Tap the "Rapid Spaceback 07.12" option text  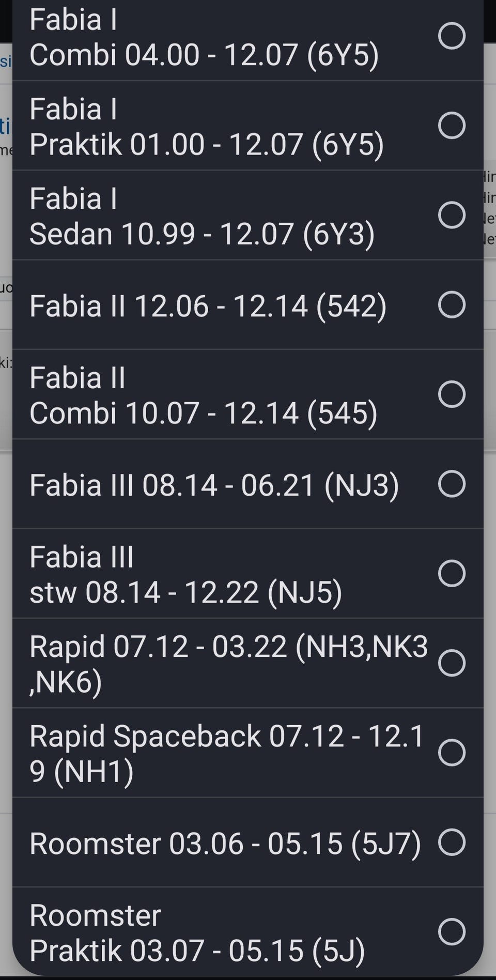pyautogui.click(x=226, y=736)
